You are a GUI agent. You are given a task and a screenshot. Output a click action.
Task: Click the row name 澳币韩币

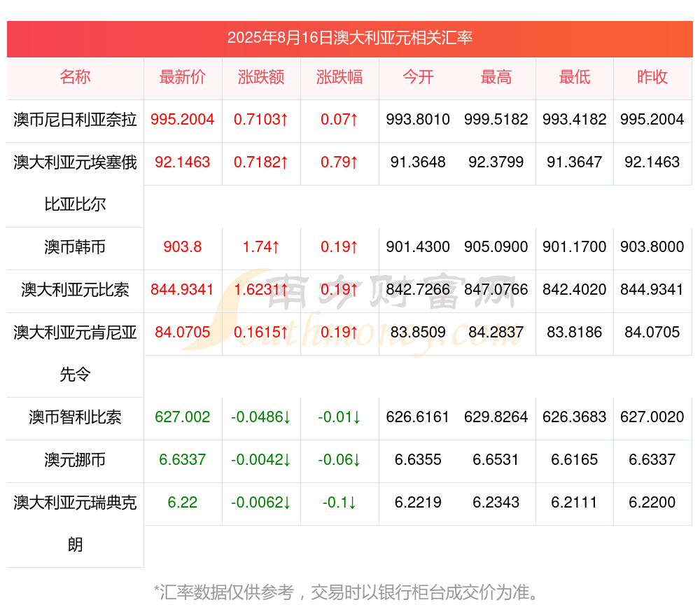pos(75,247)
